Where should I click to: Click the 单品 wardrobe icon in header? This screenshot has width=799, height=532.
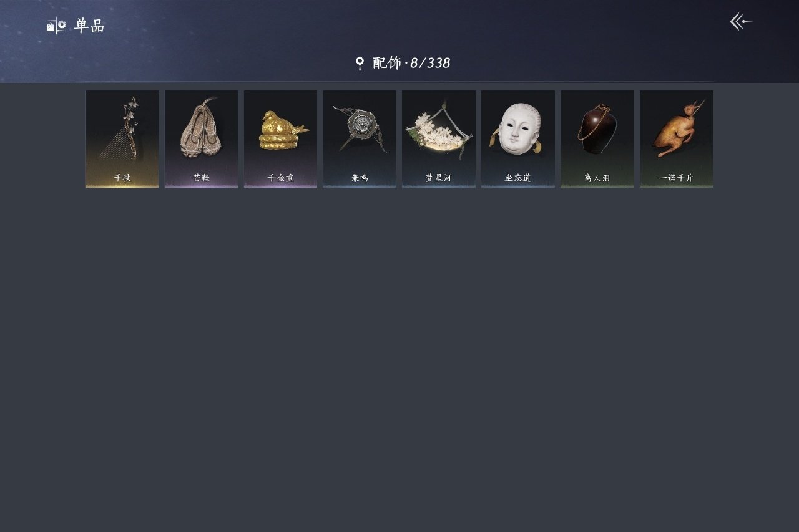tap(56, 26)
